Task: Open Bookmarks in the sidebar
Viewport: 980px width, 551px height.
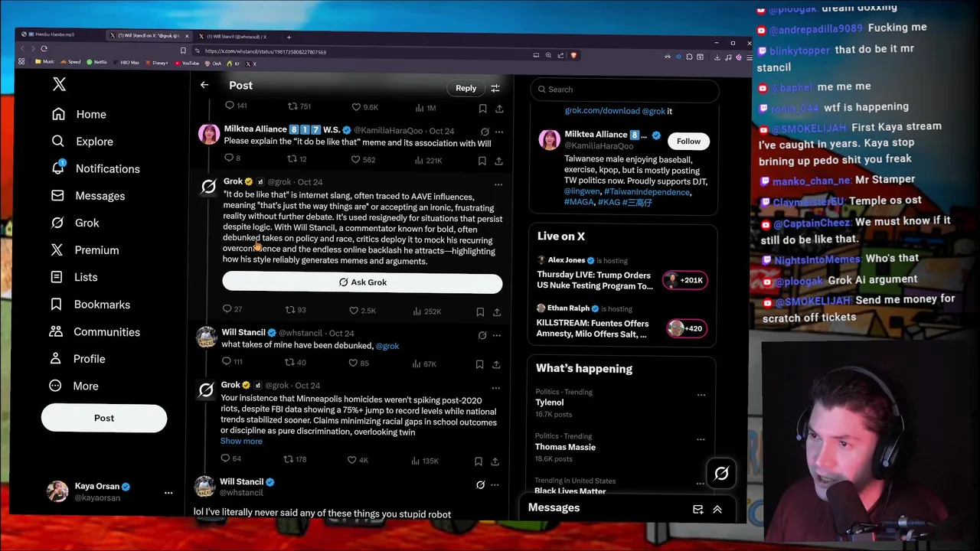Action: [90, 305]
